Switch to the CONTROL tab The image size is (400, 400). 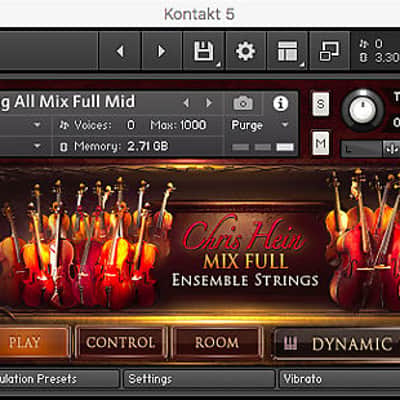[121, 342]
